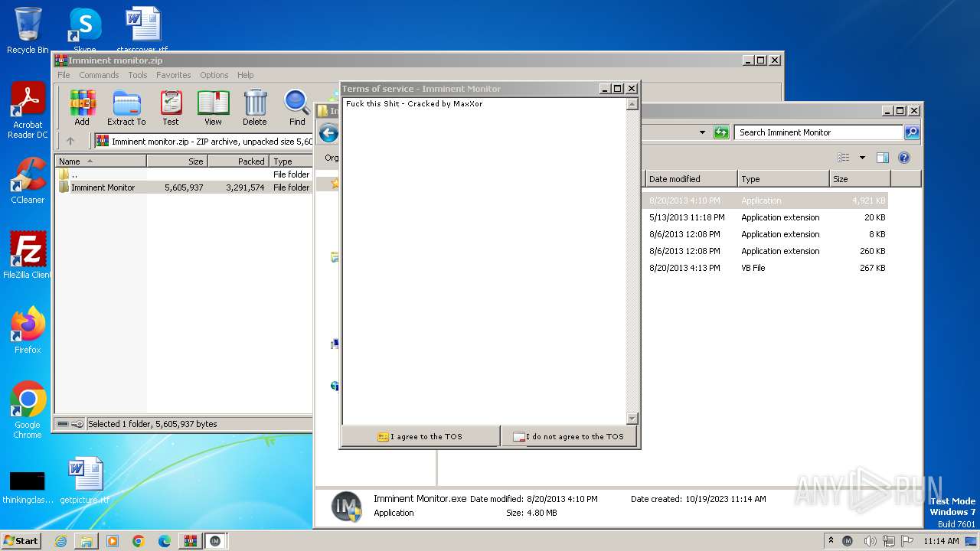Open CCleaner desktop shortcut

(28, 181)
